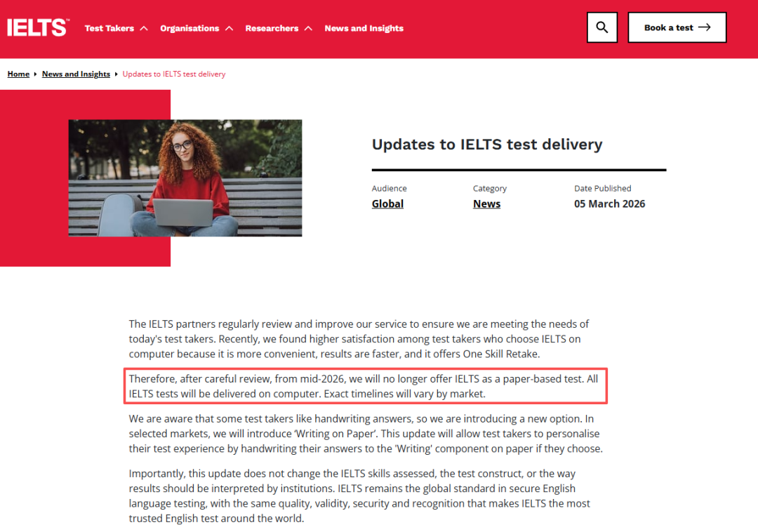Open the News and Insights breadcrumb link

[x=76, y=74]
